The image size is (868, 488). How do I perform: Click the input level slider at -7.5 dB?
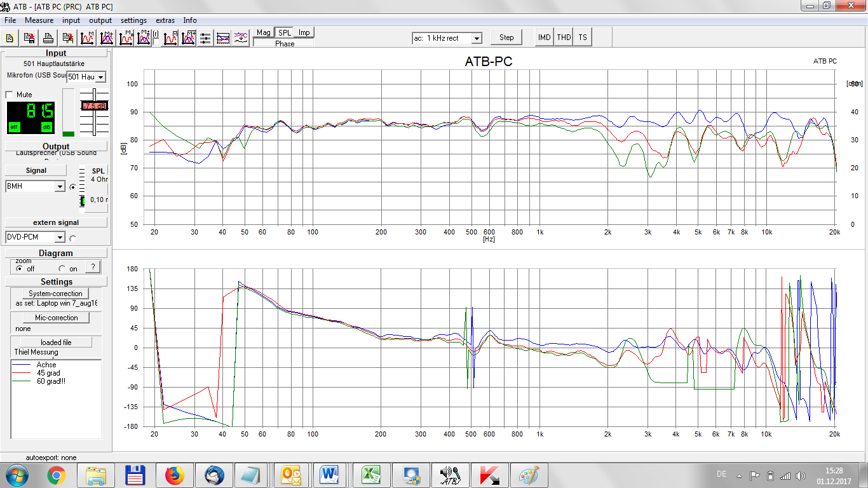click(94, 107)
